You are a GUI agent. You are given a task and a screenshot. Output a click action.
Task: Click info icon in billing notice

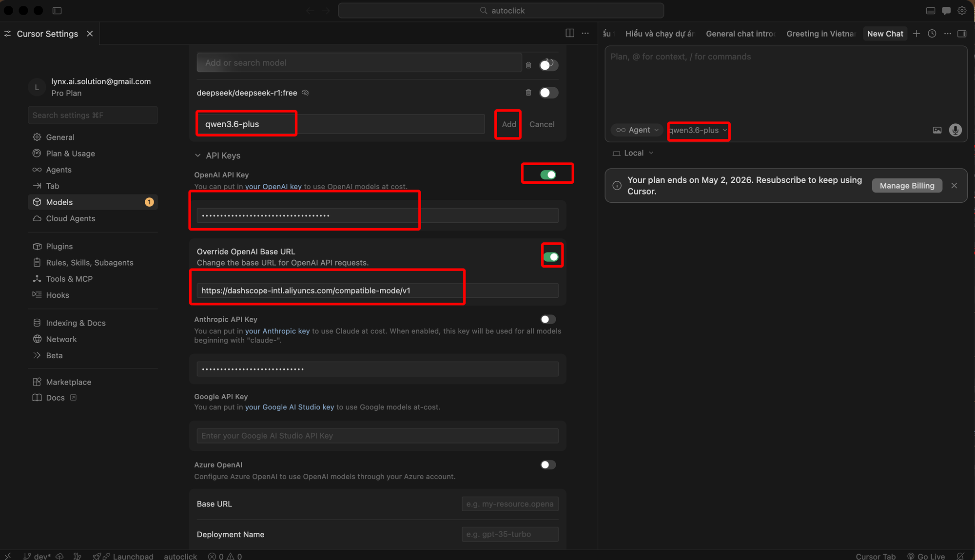click(x=617, y=186)
